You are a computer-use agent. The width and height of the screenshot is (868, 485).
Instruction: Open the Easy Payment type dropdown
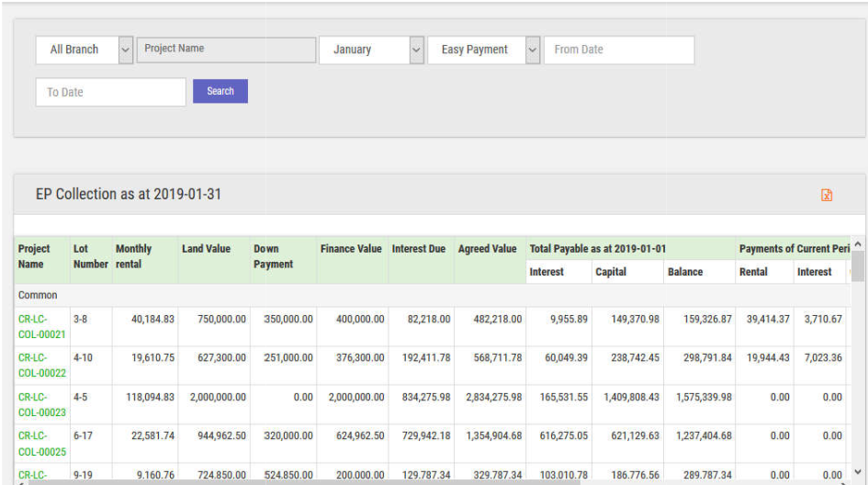[483, 50]
